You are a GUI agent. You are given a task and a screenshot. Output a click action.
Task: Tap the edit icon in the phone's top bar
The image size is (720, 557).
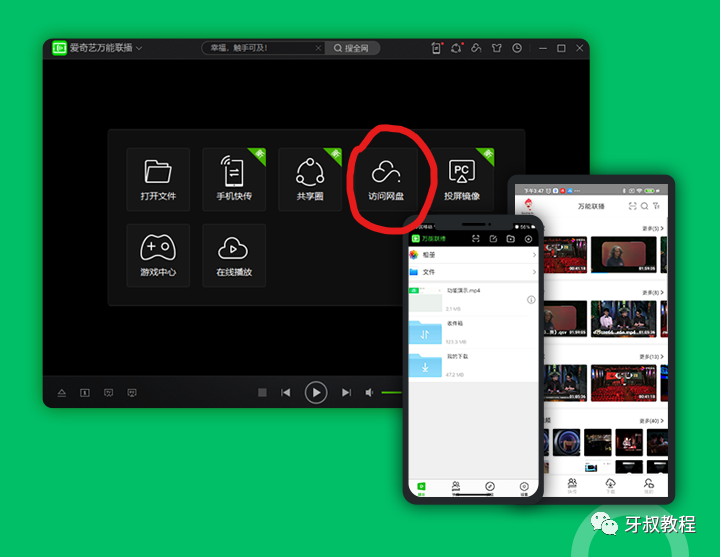493,239
